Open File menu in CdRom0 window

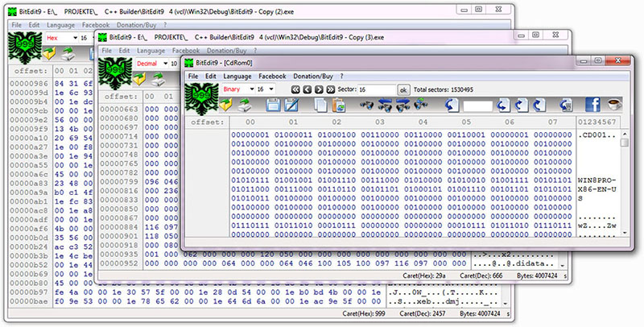pyautogui.click(x=193, y=77)
